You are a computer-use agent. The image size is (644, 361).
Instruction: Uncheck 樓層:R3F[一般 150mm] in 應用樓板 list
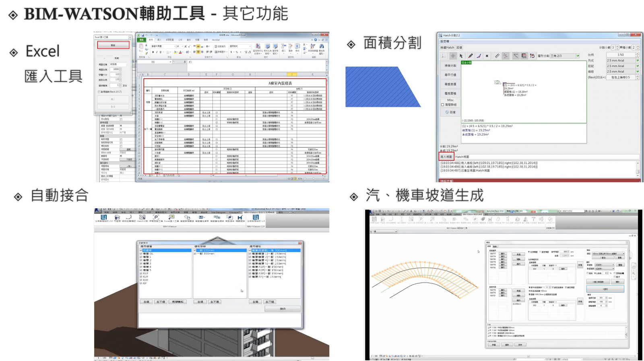(x=250, y=273)
